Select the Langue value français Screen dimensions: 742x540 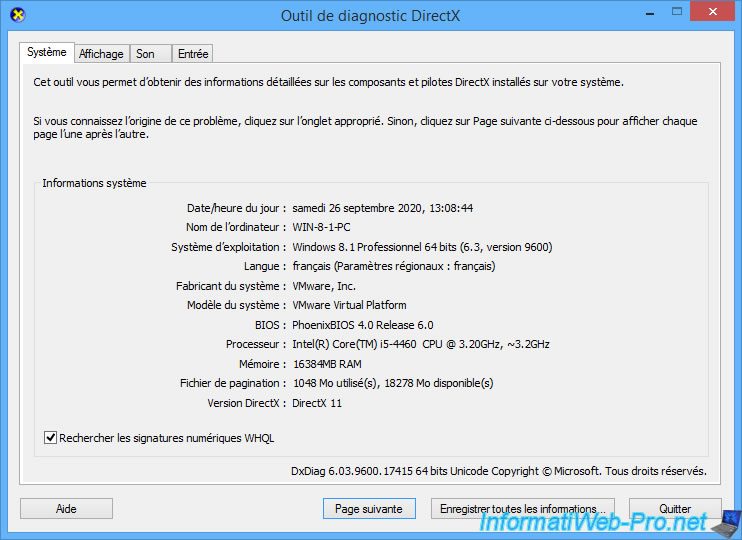394,266
